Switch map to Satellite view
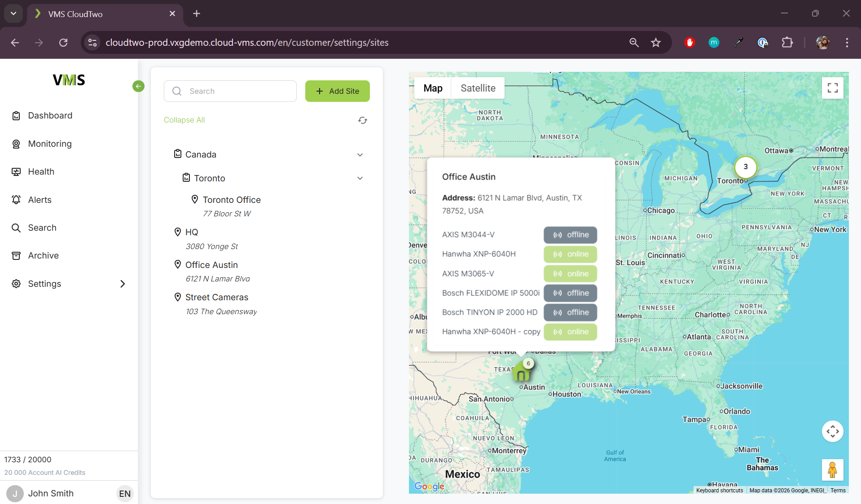 click(478, 88)
